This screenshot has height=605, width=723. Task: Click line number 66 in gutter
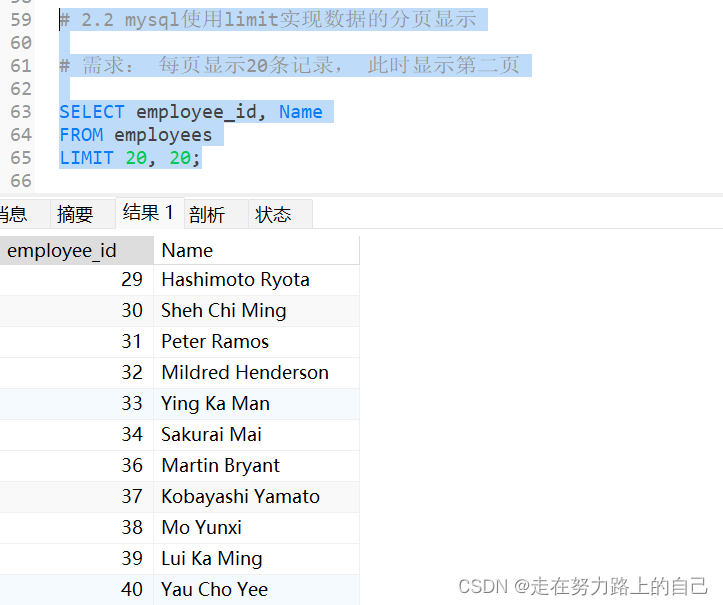pos(21,181)
